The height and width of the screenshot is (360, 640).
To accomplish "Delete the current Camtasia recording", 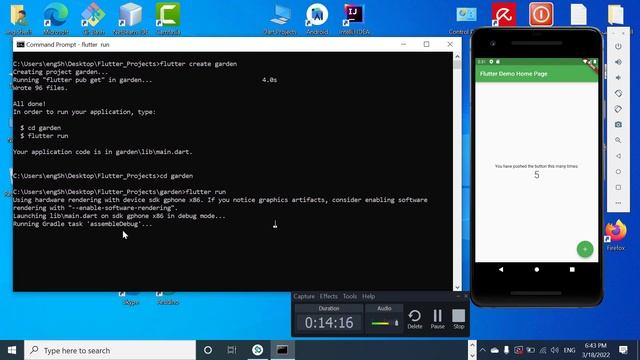I will click(x=415, y=319).
